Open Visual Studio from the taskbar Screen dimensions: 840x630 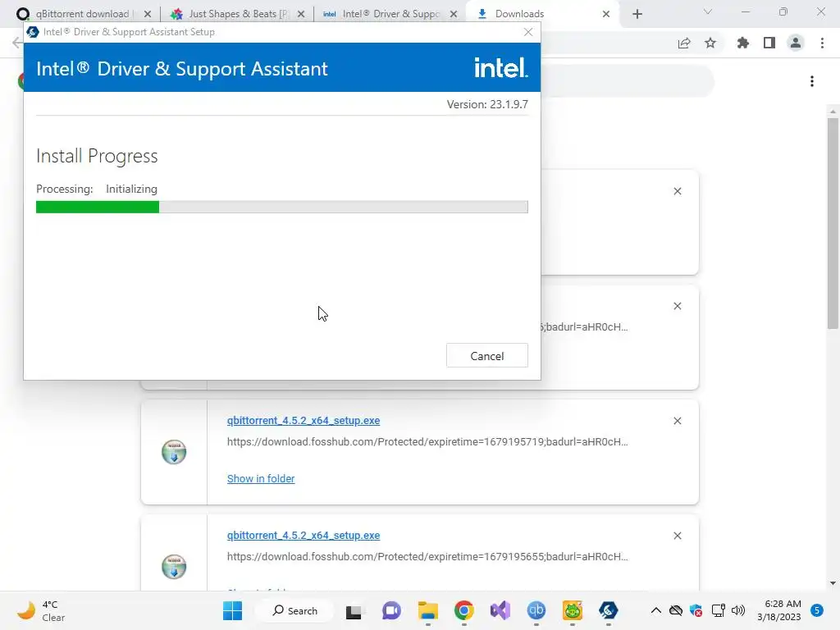[x=500, y=610]
